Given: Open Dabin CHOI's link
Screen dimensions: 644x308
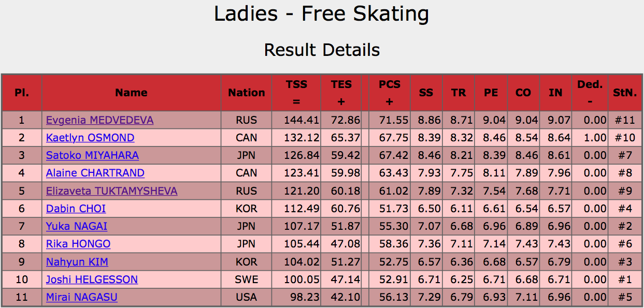Looking at the screenshot, I should (x=76, y=209).
